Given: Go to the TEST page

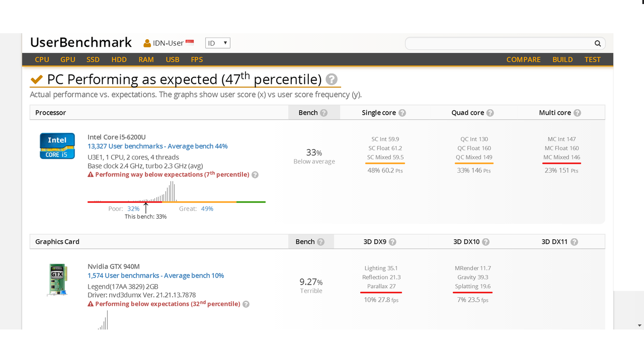Looking at the screenshot, I should point(593,59).
